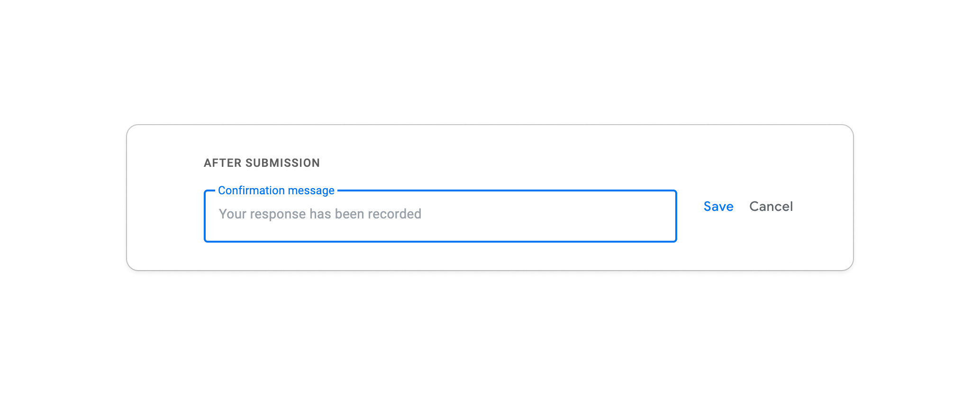Viewport: 980px width, 399px height.
Task: Select the text entry area for confirmation message
Action: [440, 216]
